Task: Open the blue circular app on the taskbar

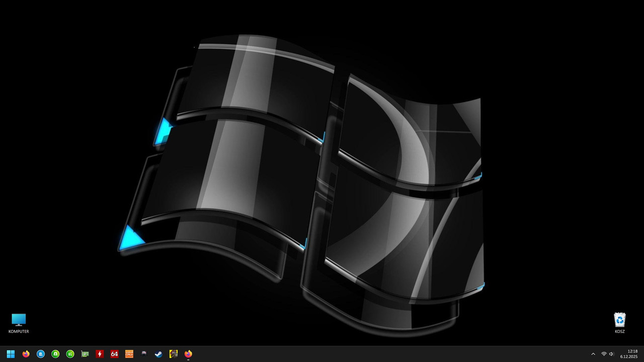Action: click(41, 354)
